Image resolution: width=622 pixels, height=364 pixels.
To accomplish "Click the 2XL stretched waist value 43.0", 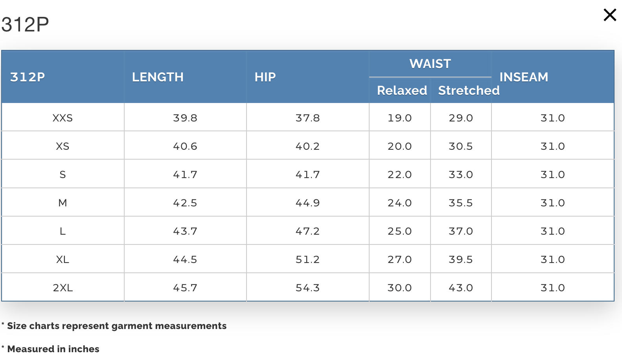I will pos(461,288).
